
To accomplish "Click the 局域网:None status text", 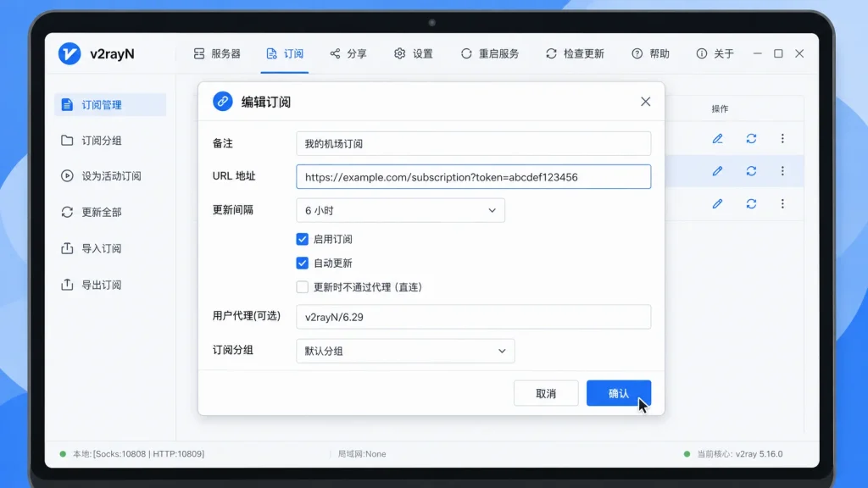I will (x=362, y=454).
